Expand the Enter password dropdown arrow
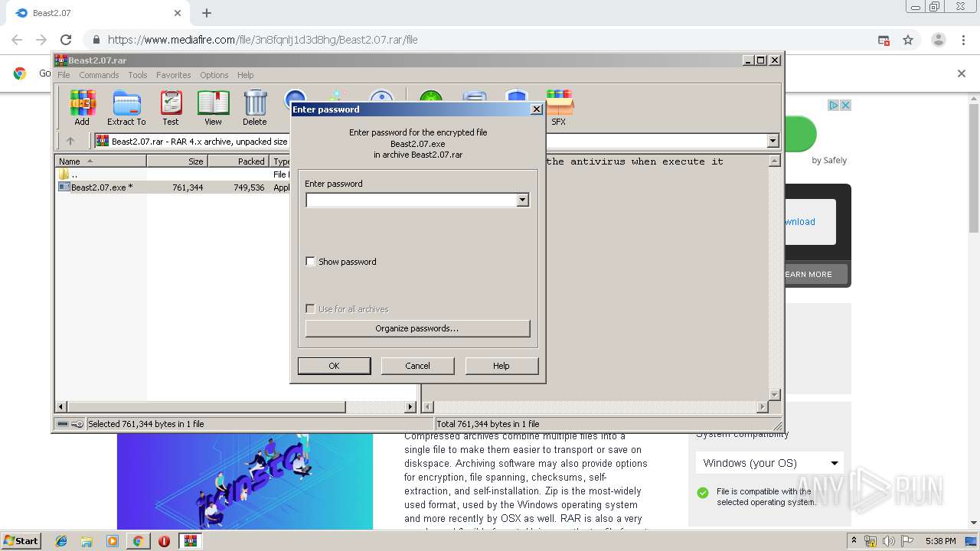 click(522, 200)
